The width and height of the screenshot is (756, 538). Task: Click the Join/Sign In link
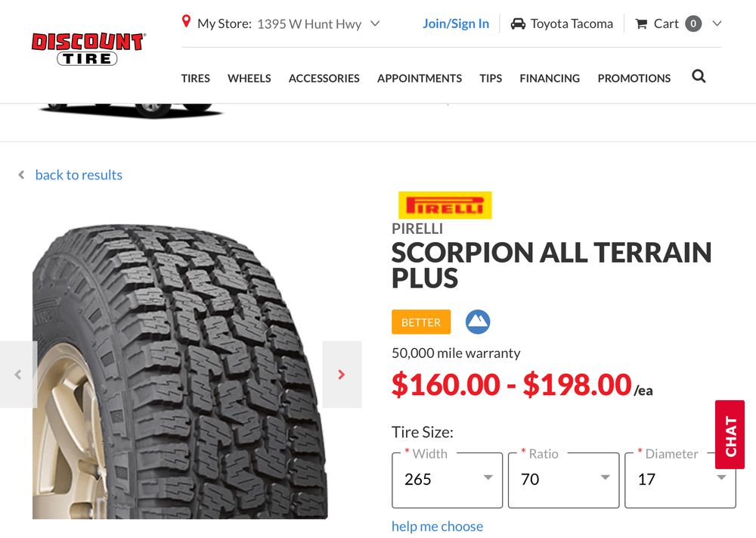pyautogui.click(x=456, y=23)
